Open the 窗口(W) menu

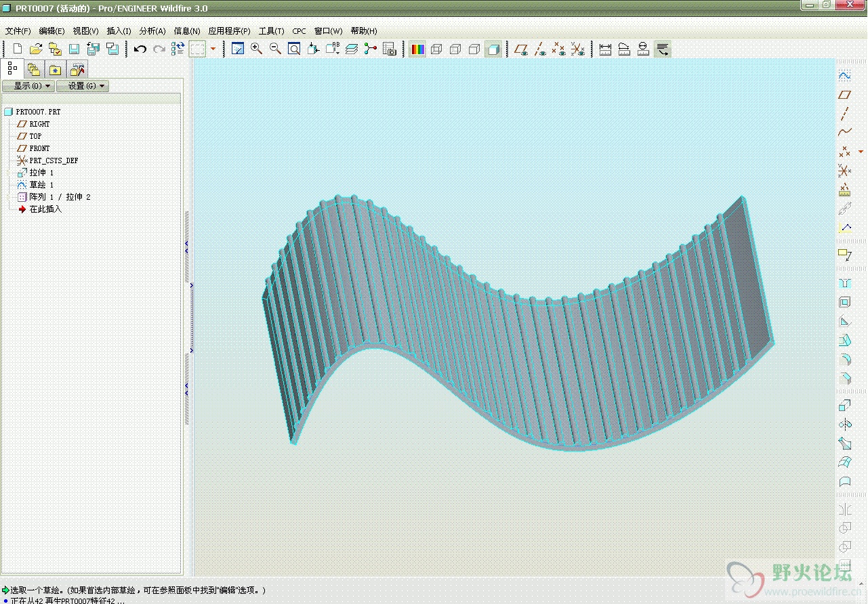click(329, 31)
